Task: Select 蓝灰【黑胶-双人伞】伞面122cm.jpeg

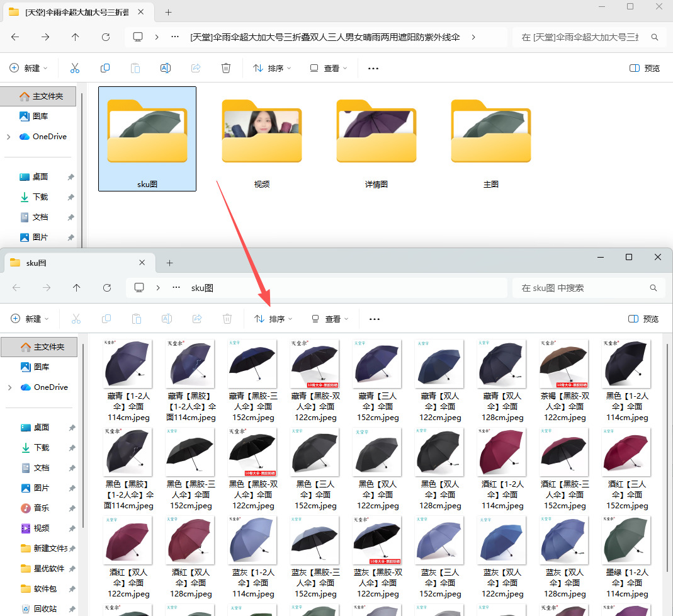Action: (378, 557)
